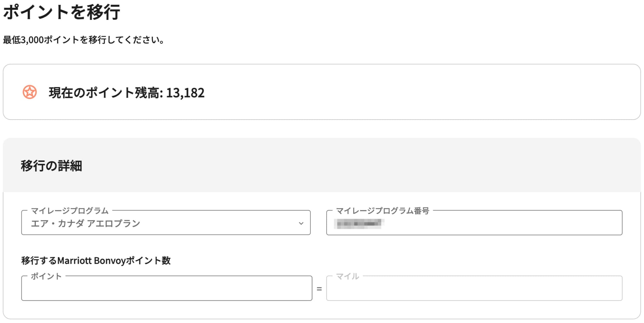
Task: Click the マイル field label
Action: click(347, 276)
